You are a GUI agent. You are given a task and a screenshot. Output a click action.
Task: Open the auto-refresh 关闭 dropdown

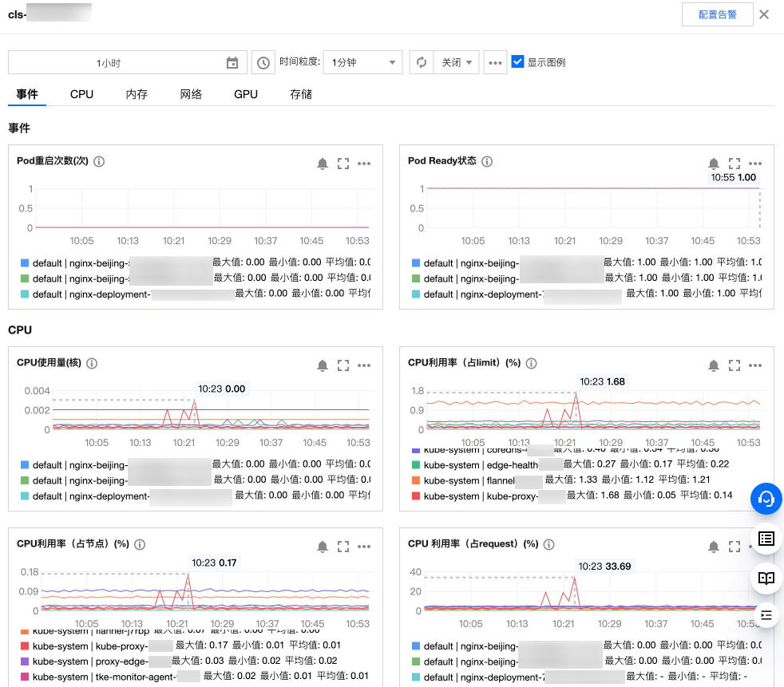[457, 62]
